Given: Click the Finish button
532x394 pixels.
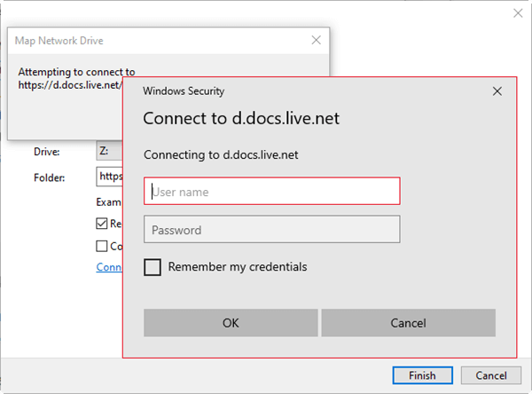Looking at the screenshot, I should [422, 375].
